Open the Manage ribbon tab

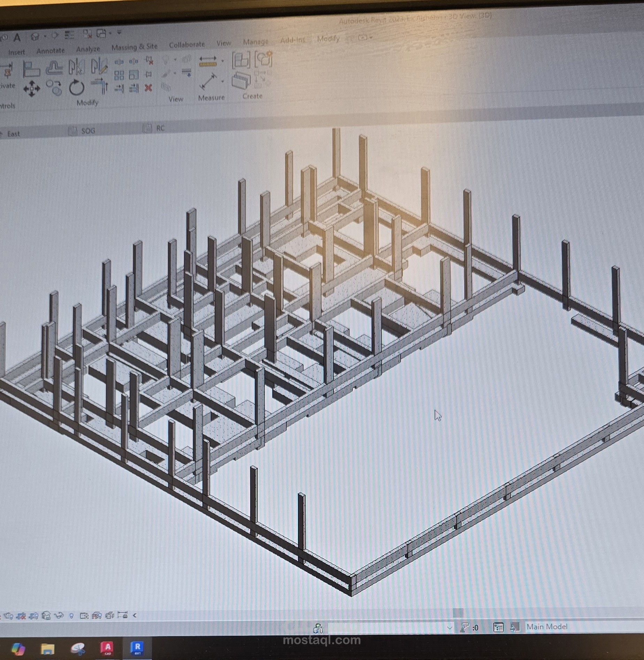point(255,42)
